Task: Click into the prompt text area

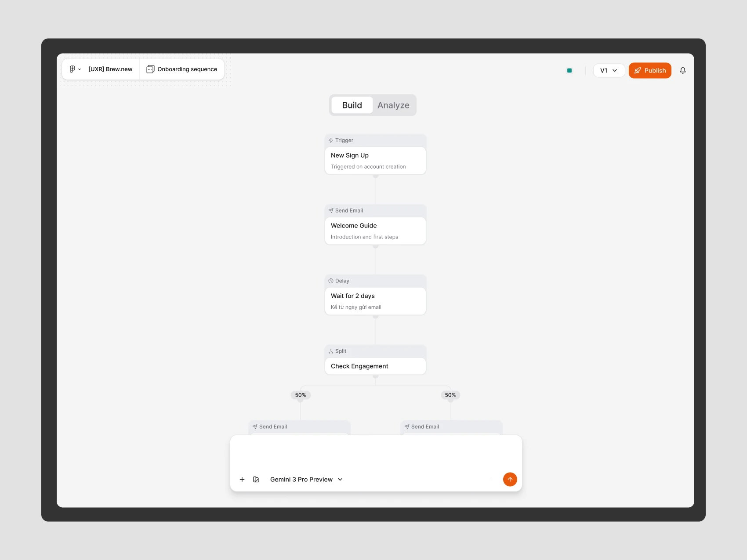Action: (376, 452)
